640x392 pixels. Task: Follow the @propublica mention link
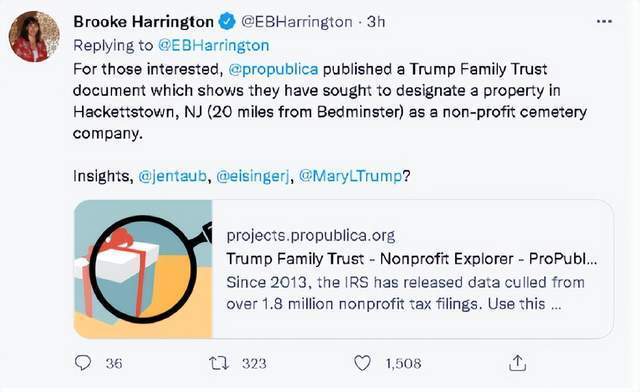(273, 69)
